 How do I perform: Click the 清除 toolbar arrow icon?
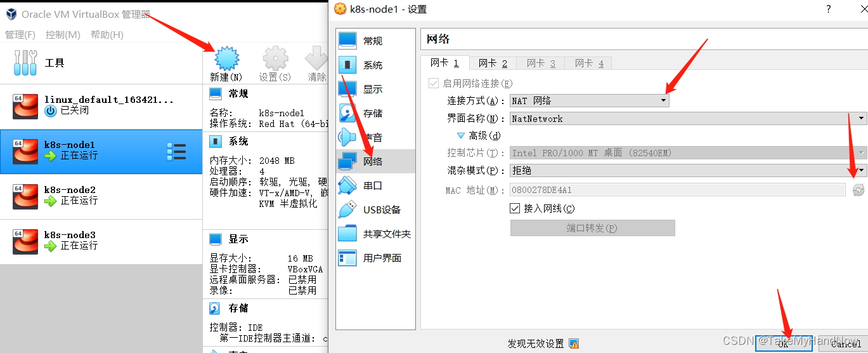coord(316,58)
